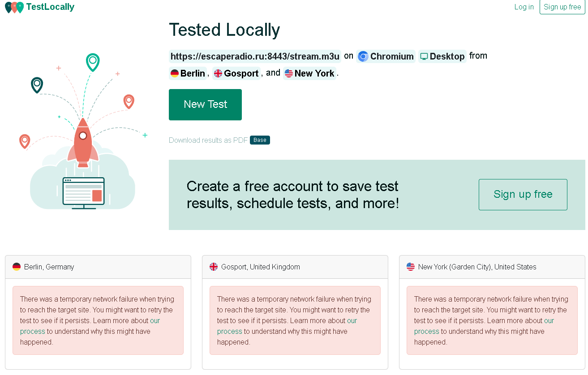Click the Desktop monitor icon
The height and width of the screenshot is (375, 588).
pyautogui.click(x=424, y=56)
